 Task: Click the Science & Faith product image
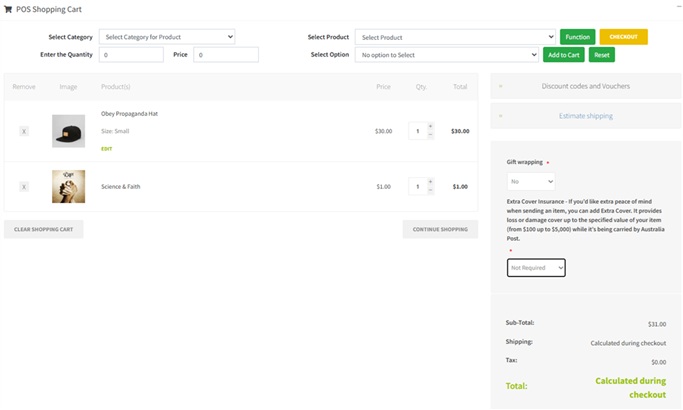(x=68, y=186)
